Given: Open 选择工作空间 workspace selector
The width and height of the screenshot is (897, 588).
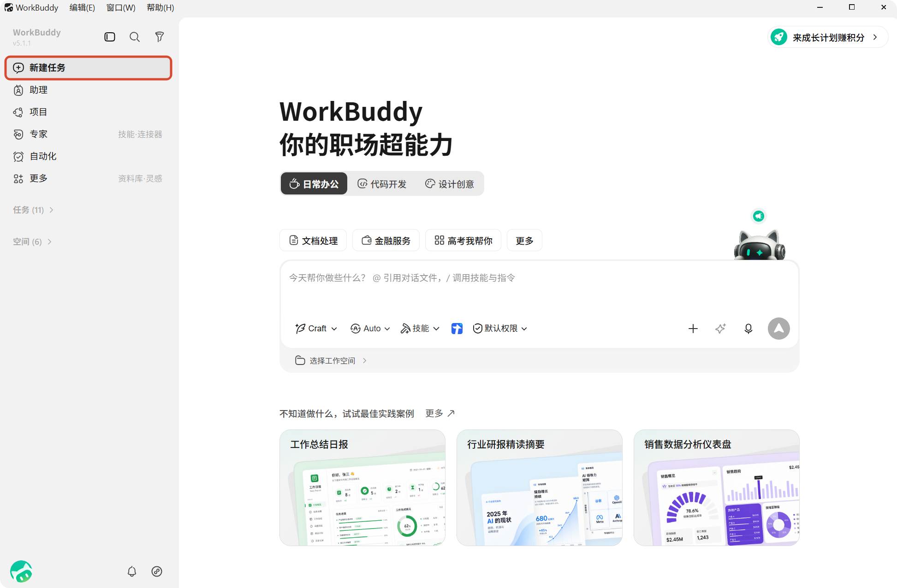Looking at the screenshot, I should (331, 361).
